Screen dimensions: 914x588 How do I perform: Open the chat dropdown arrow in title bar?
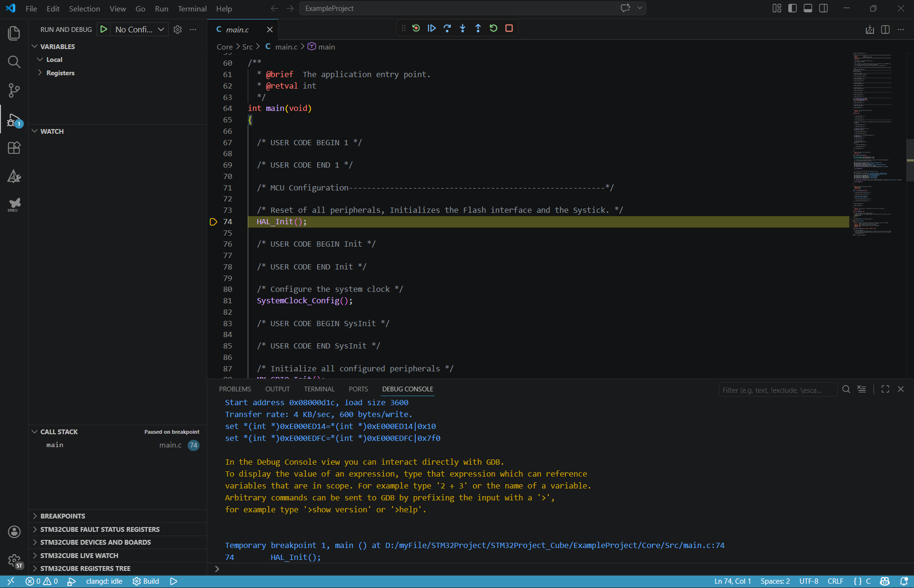coord(640,8)
